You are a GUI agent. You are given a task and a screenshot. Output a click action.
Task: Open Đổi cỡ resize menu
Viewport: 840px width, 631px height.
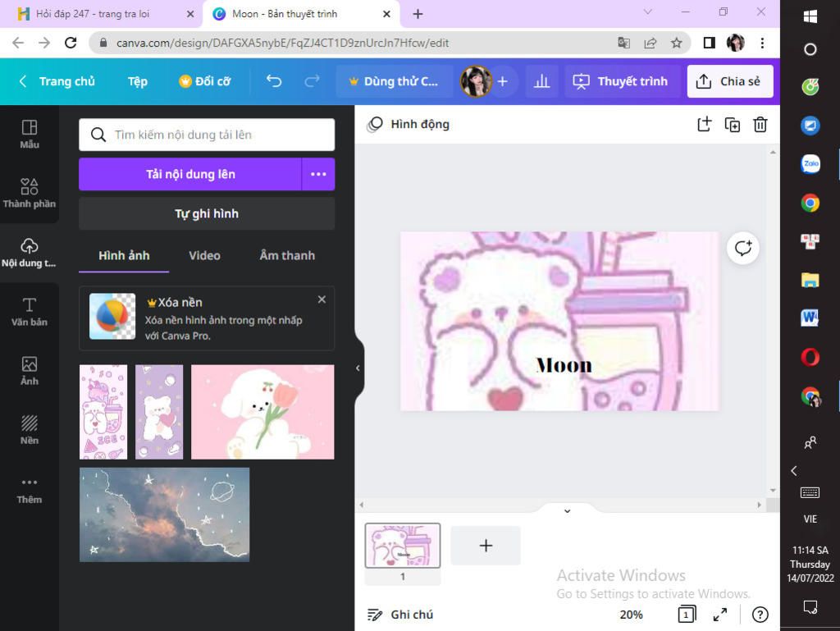tap(204, 81)
